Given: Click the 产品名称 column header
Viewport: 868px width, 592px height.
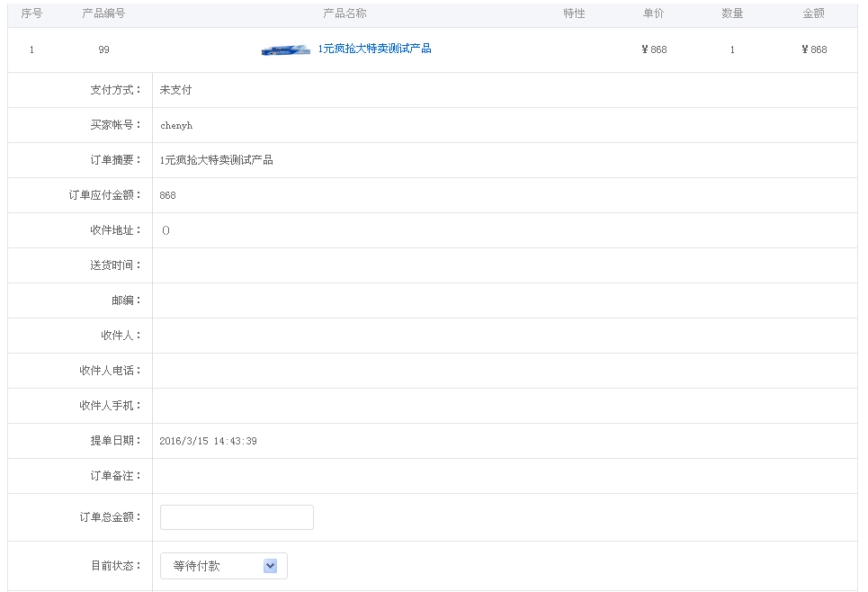Looking at the screenshot, I should (x=345, y=13).
